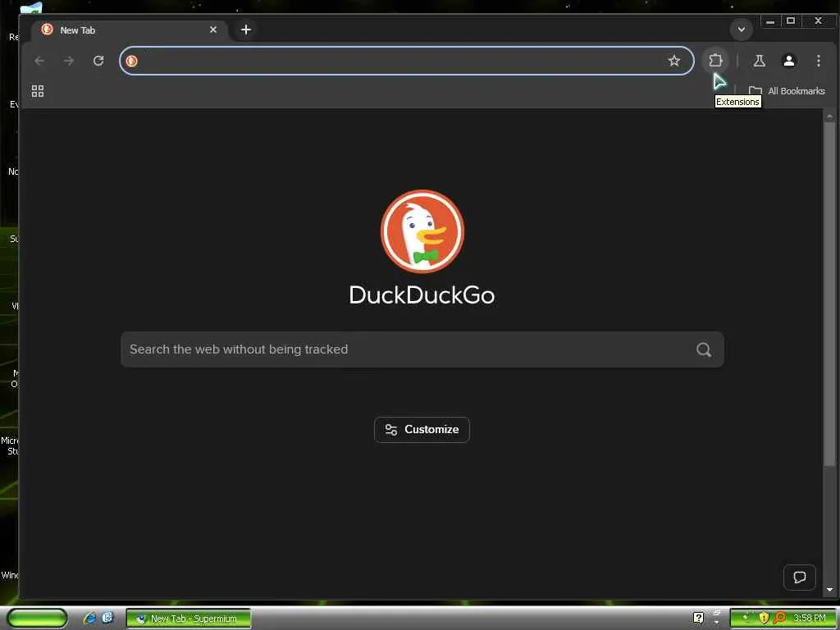Open the apps grid shortcut
The height and width of the screenshot is (630, 840).
coord(38,91)
